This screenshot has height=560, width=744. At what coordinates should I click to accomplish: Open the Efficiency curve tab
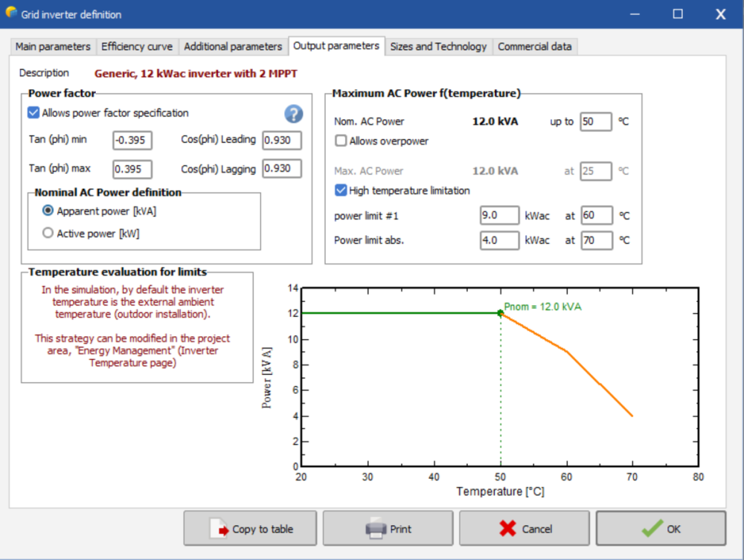pyautogui.click(x=137, y=46)
